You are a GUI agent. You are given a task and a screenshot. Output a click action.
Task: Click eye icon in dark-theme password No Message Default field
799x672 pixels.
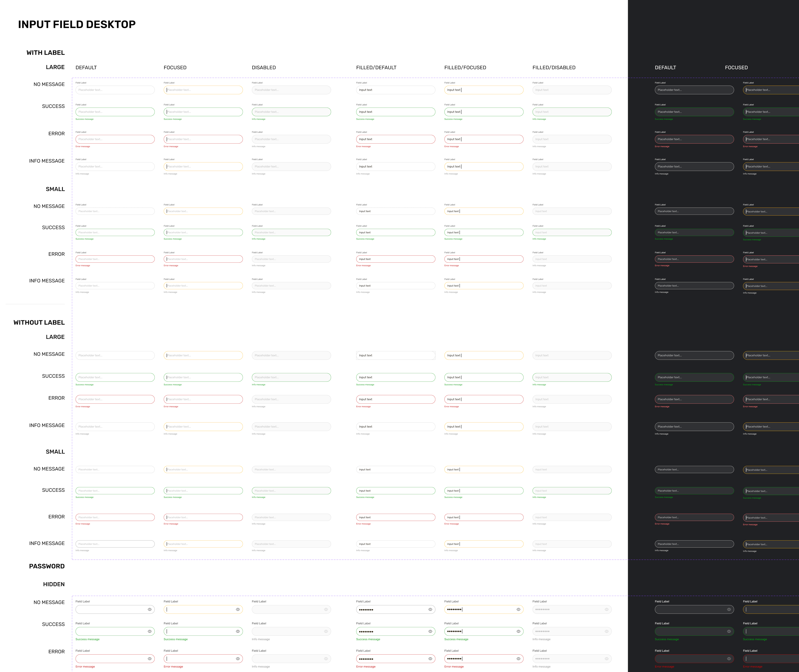point(729,610)
